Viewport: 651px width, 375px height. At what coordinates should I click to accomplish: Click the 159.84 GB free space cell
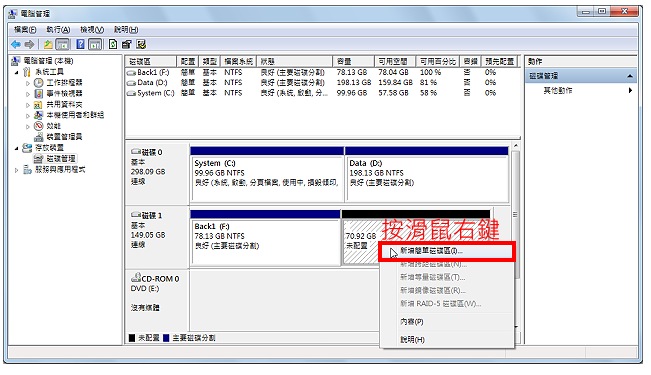[395, 83]
